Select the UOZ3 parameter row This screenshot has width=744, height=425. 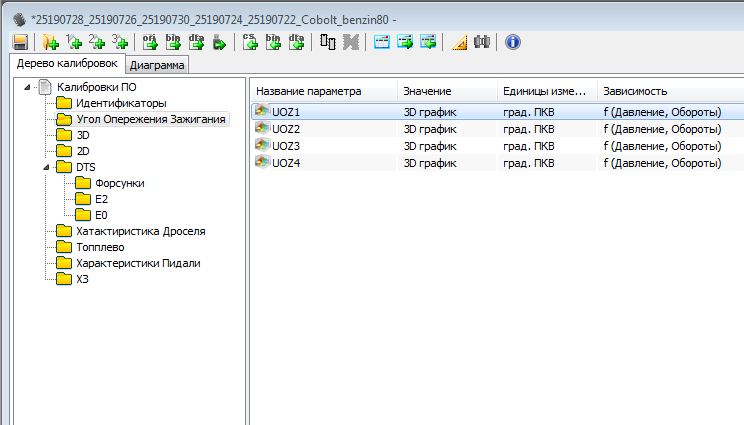(286, 146)
